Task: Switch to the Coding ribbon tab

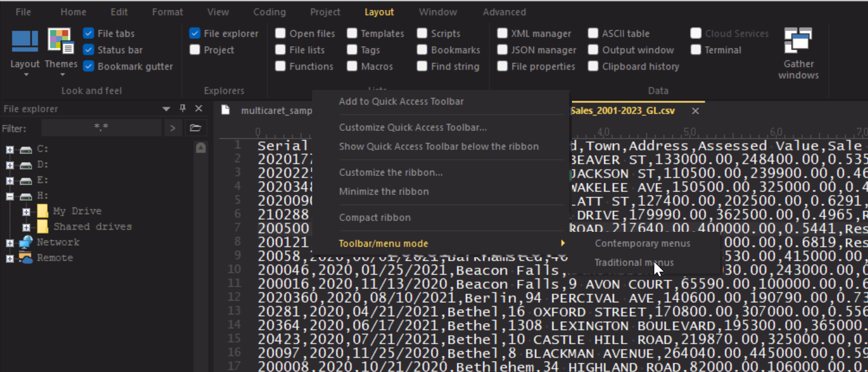Action: tap(269, 12)
